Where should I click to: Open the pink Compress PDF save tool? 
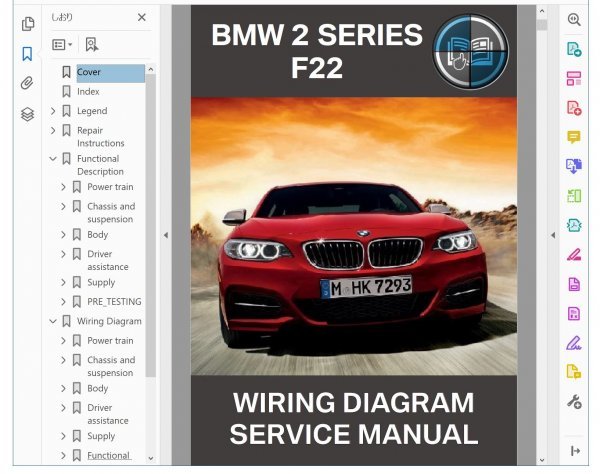tap(574, 314)
